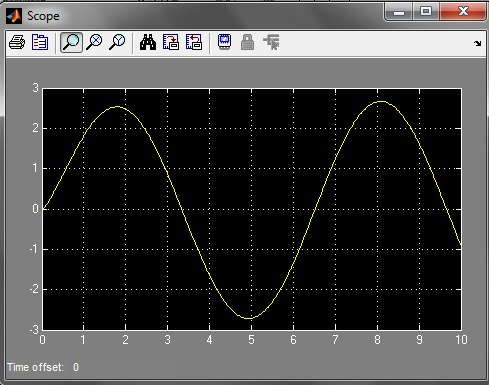The height and width of the screenshot is (385, 489).
Task: Restore saved axes settings icon
Action: pyautogui.click(x=194, y=42)
